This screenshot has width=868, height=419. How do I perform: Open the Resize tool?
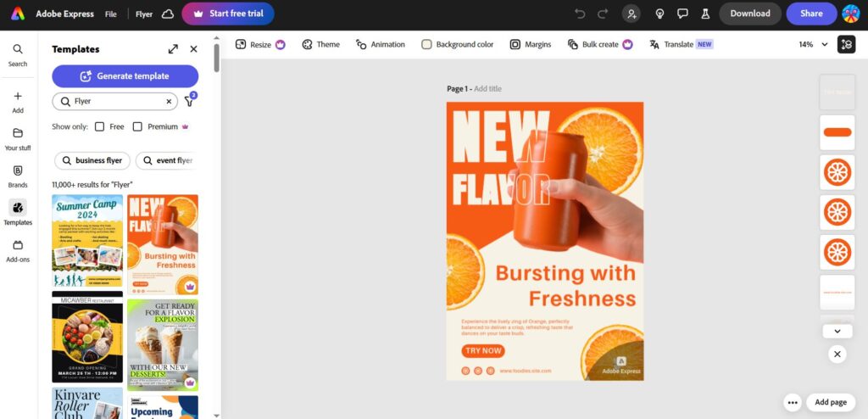coord(260,44)
